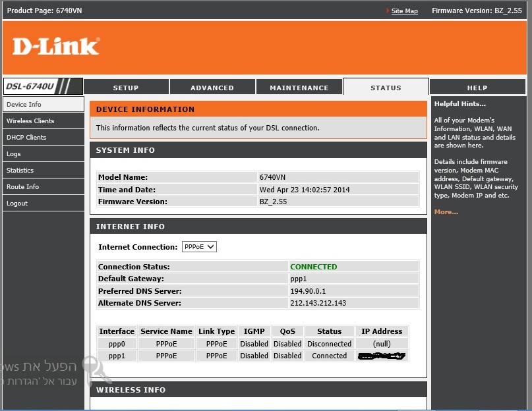
Task: Open the Advanced tab
Action: click(212, 88)
